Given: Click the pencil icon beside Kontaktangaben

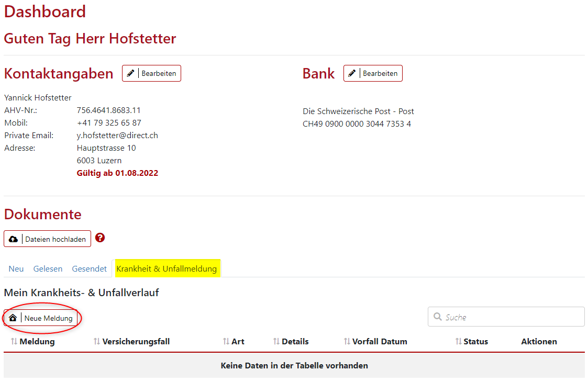Looking at the screenshot, I should (131, 73).
